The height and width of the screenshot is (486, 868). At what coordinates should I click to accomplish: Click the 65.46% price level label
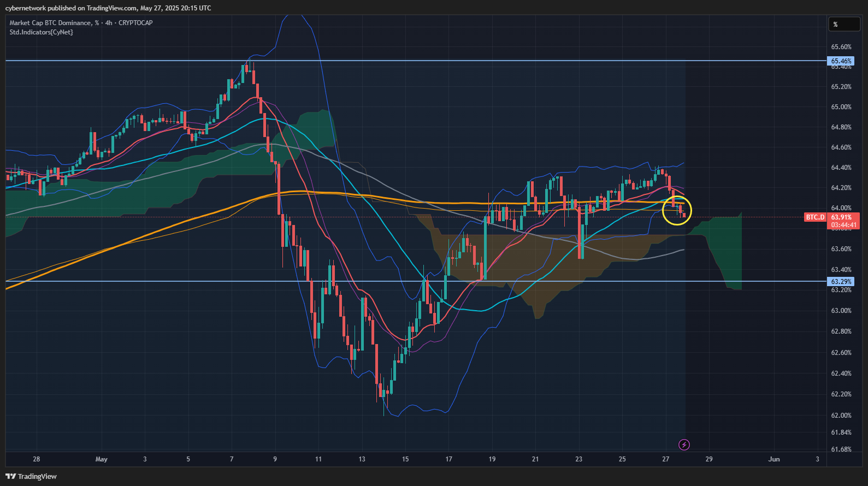coord(841,61)
